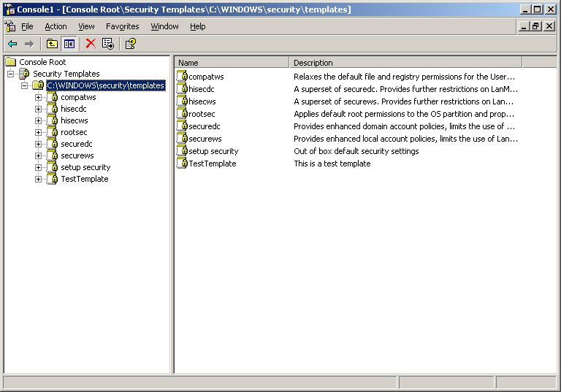
Task: Toggle Show/Hide Console Tree button
Action: [69, 44]
